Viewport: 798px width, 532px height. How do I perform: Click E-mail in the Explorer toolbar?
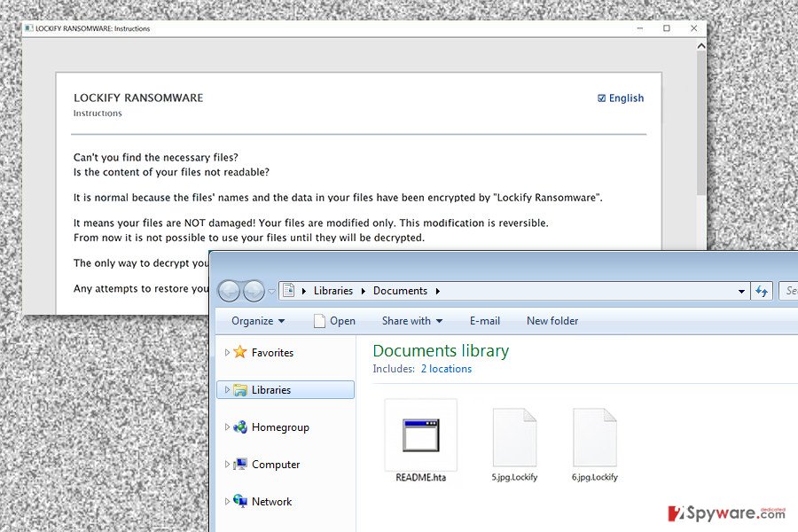pyautogui.click(x=485, y=321)
